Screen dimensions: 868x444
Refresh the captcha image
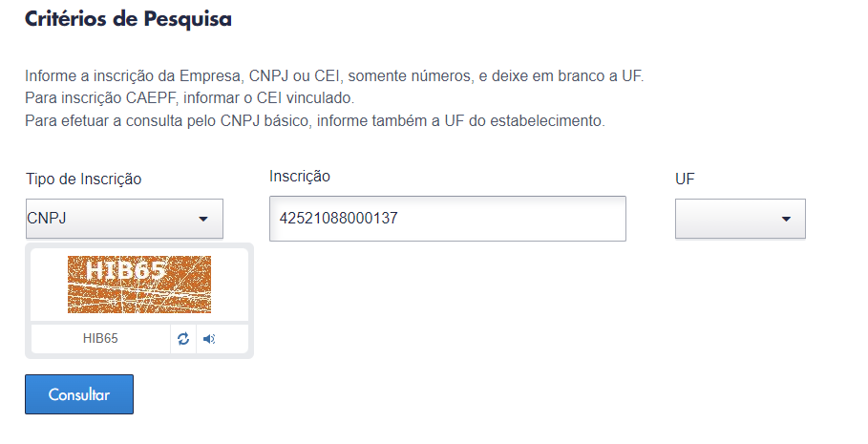(183, 339)
